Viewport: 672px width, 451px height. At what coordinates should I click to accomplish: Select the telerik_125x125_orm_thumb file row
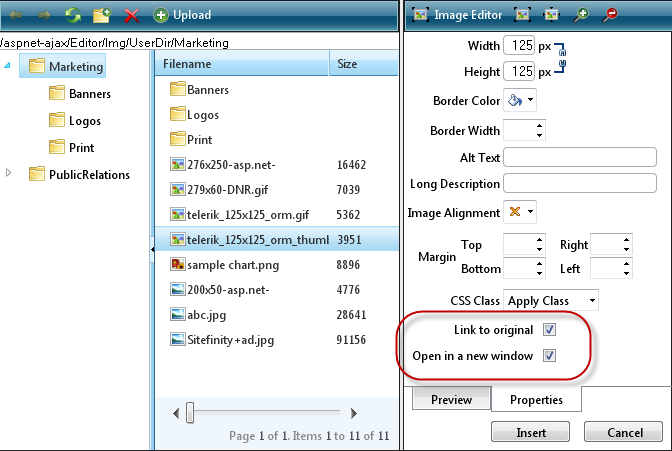pos(276,239)
